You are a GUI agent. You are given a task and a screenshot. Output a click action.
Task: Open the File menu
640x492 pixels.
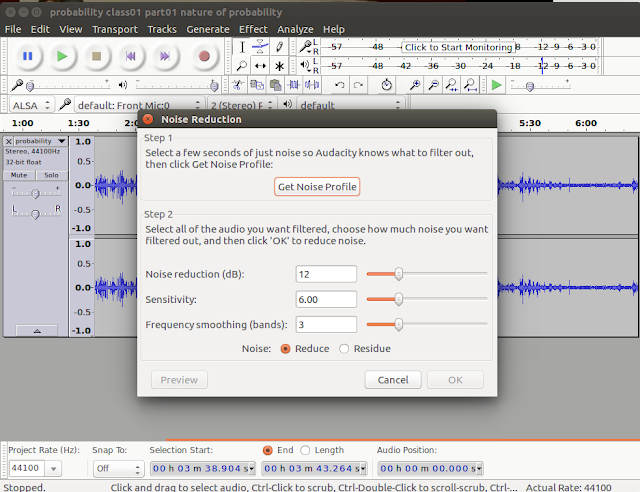pyautogui.click(x=13, y=29)
